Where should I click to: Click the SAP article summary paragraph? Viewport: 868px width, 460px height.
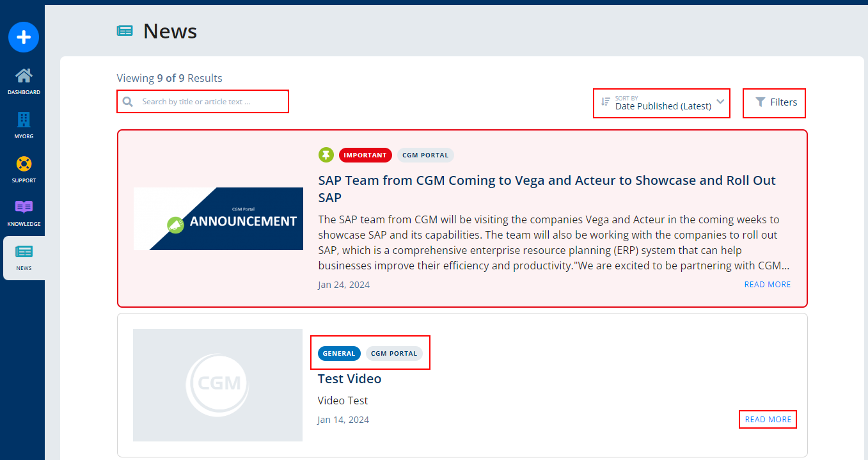point(554,242)
